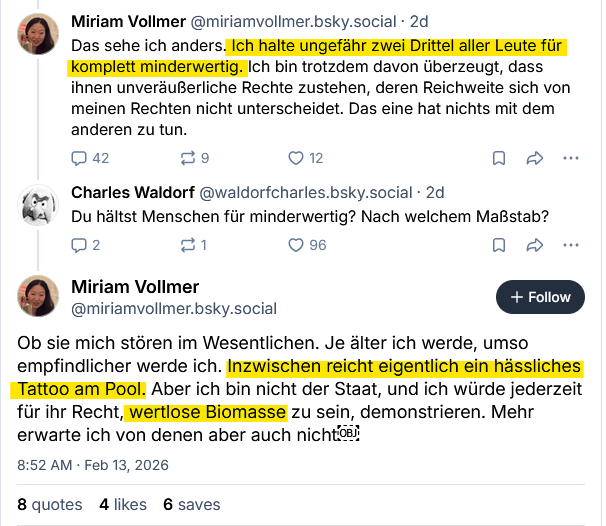Repost Charles Waldorf's post
This screenshot has width=606, height=526.
pos(186,245)
